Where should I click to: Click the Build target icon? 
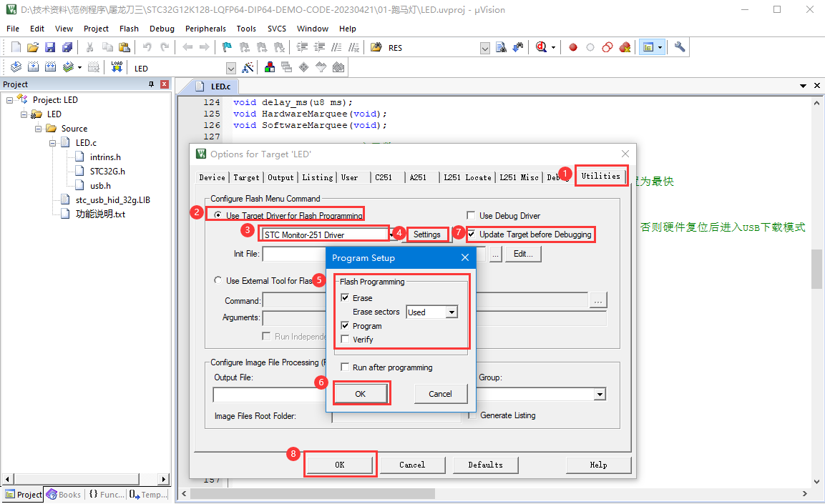[33, 67]
